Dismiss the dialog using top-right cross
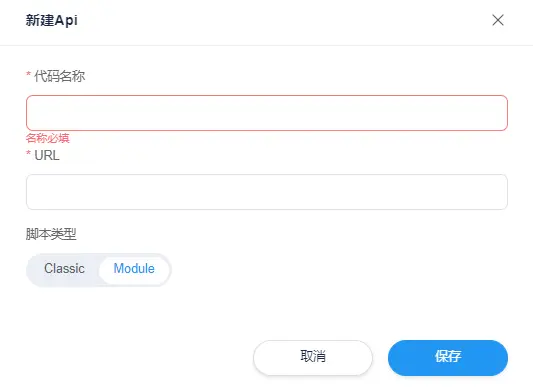Screen dimensions: 533x387 498,20
